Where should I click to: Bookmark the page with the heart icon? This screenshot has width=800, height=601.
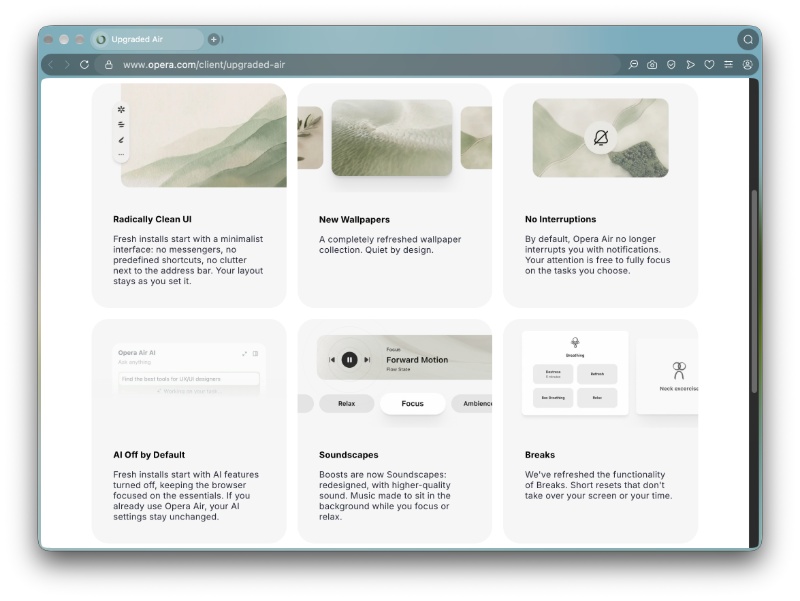709,65
